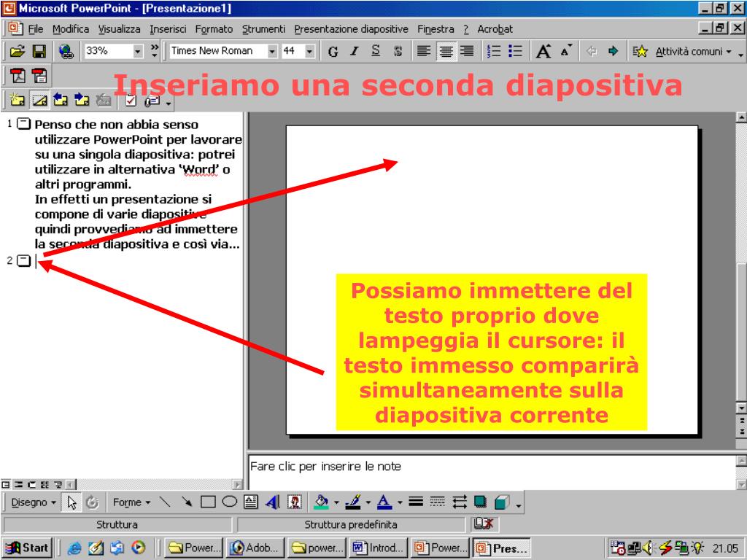The width and height of the screenshot is (747, 560).
Task: Click the Start button on taskbar
Action: [26, 548]
